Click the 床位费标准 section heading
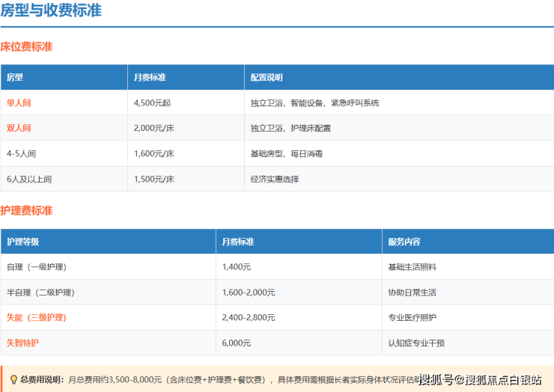Image resolution: width=554 pixels, height=392 pixels. click(x=26, y=46)
